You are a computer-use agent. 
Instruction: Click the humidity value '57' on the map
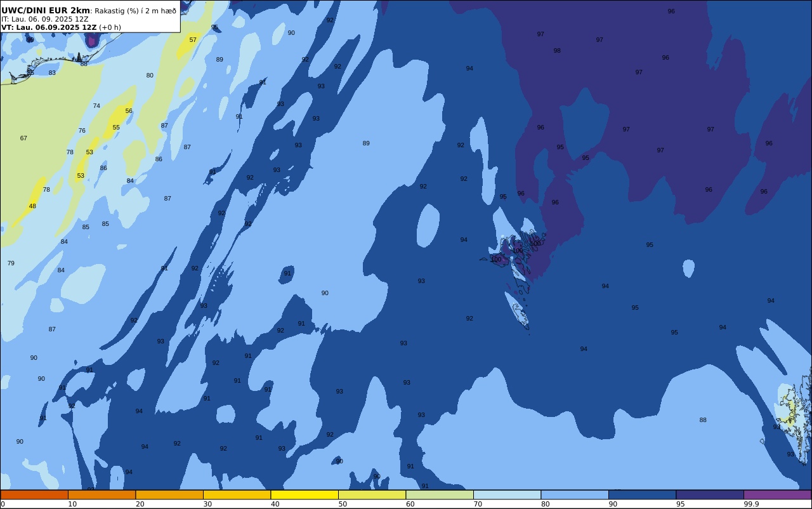[x=193, y=40]
